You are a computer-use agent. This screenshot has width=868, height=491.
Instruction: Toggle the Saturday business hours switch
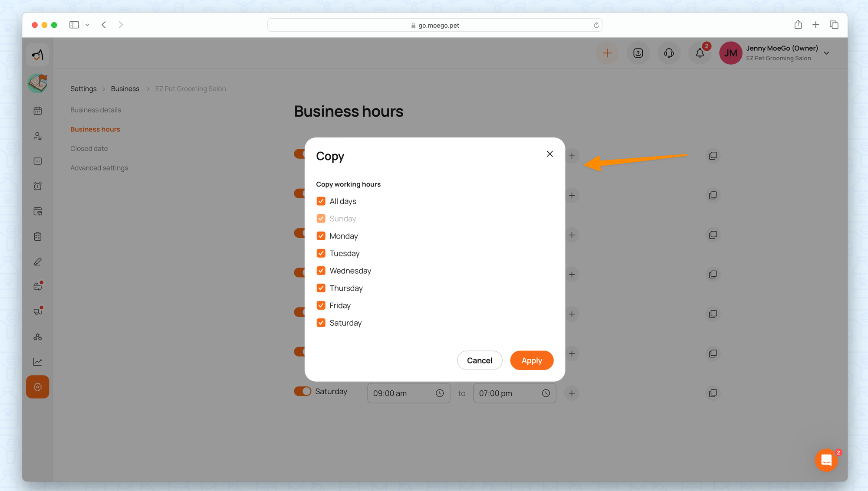302,391
